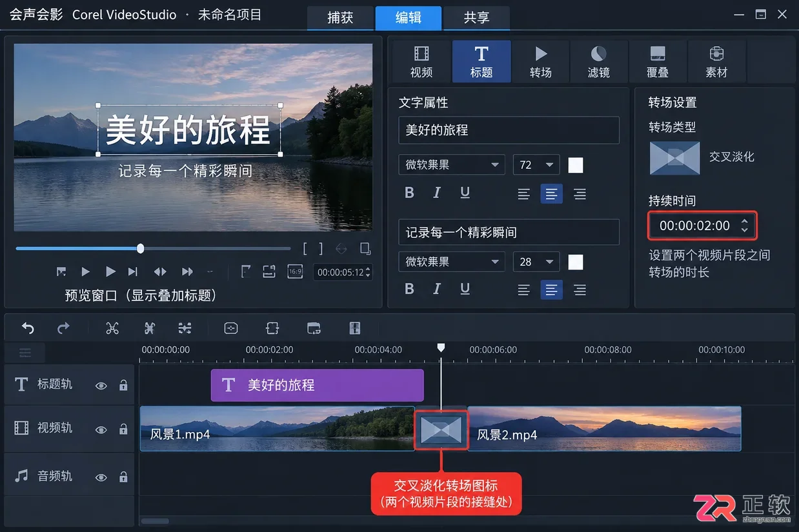Screen dimensions: 799x532
Task: Click the T icon on 标题轨 header
Action: (x=21, y=384)
